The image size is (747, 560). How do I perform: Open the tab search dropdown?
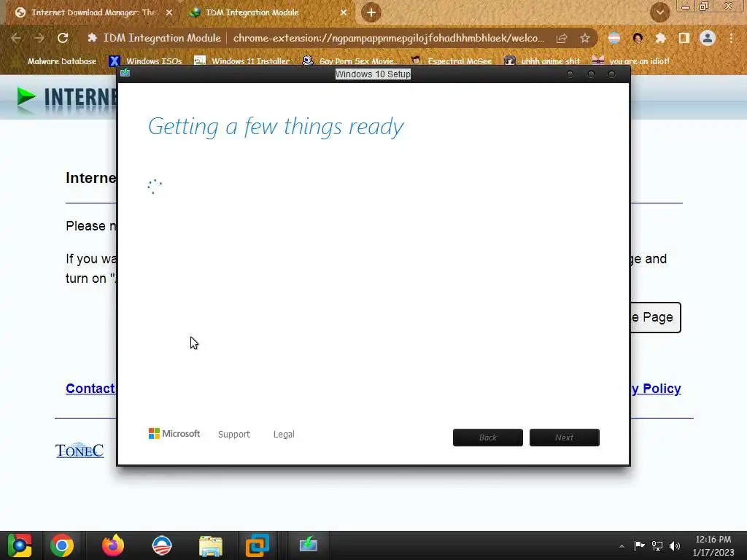click(659, 12)
